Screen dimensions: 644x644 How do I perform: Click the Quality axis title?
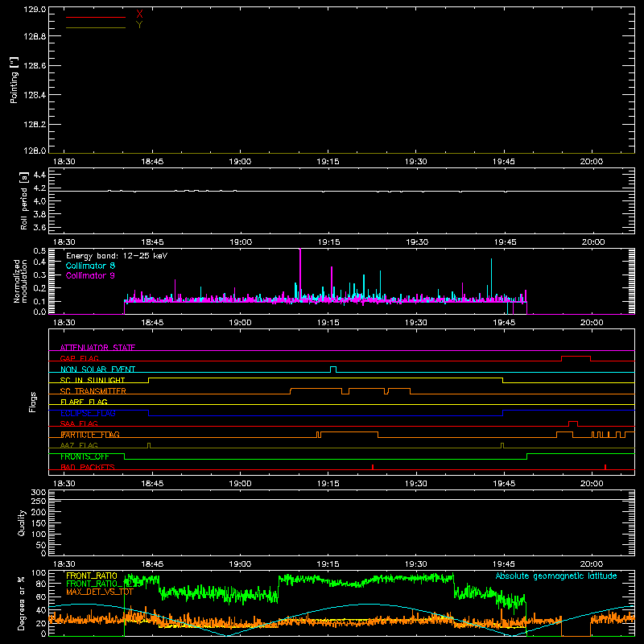(x=22, y=522)
